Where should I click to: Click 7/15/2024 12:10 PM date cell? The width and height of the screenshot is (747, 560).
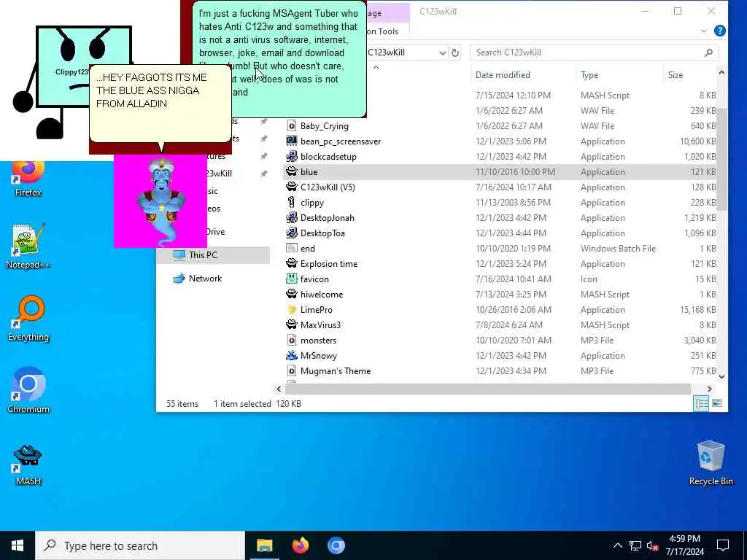pos(513,96)
